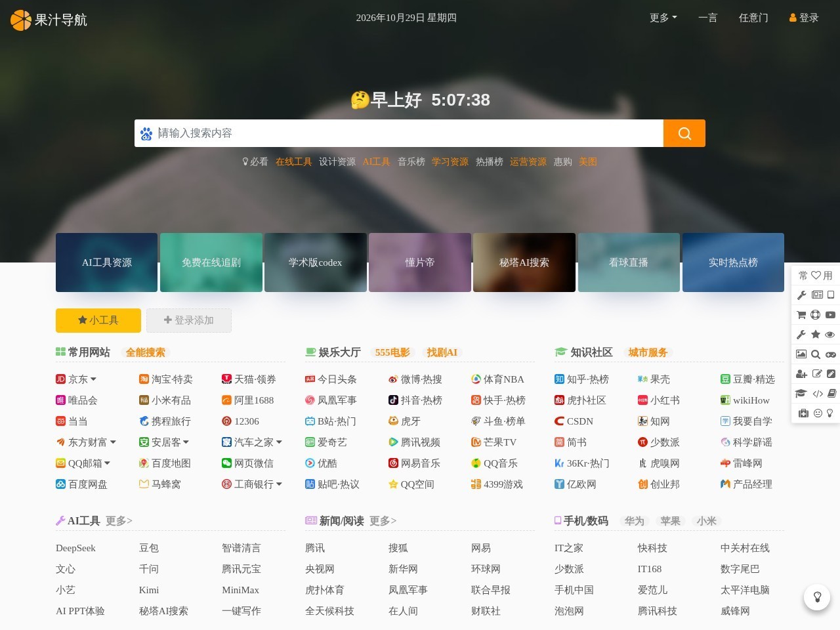
Task: Toggle the floating round lightbulb button
Action: (818, 597)
